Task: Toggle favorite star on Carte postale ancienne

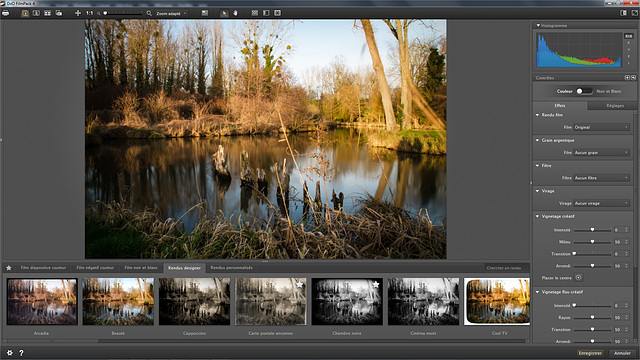Action: click(300, 284)
